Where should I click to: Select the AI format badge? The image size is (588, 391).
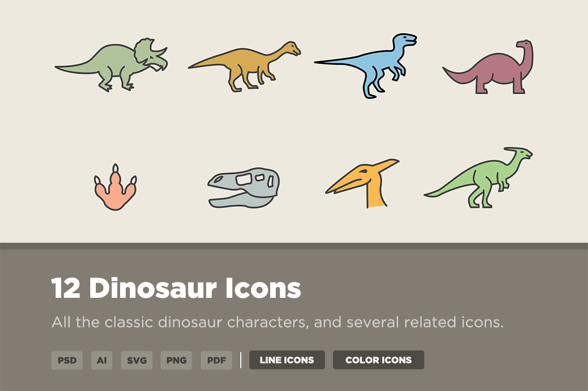pyautogui.click(x=102, y=360)
